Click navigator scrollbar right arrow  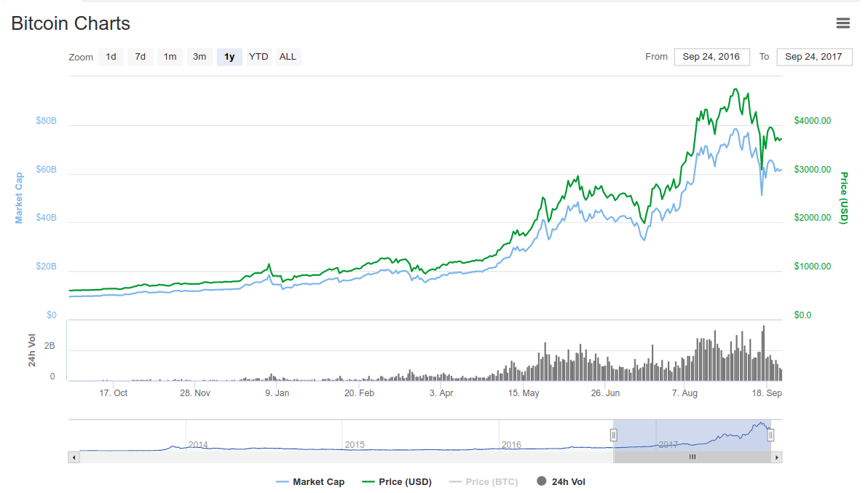tap(777, 457)
